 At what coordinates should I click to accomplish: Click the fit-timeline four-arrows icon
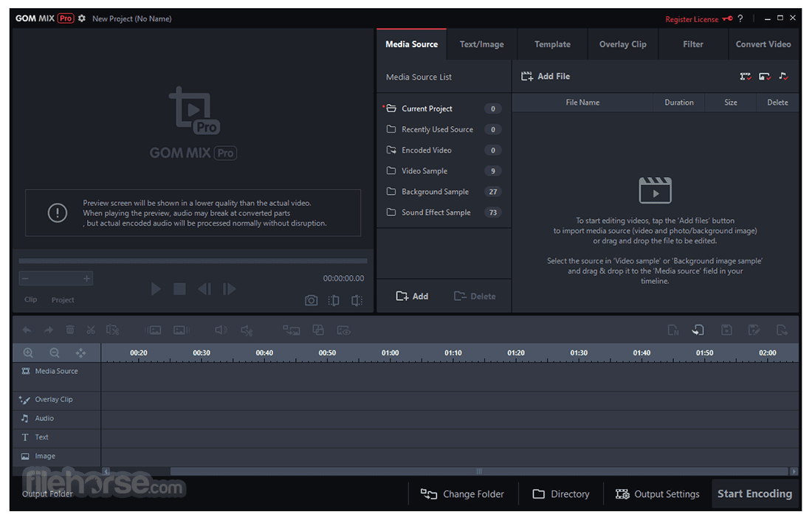[x=80, y=353]
